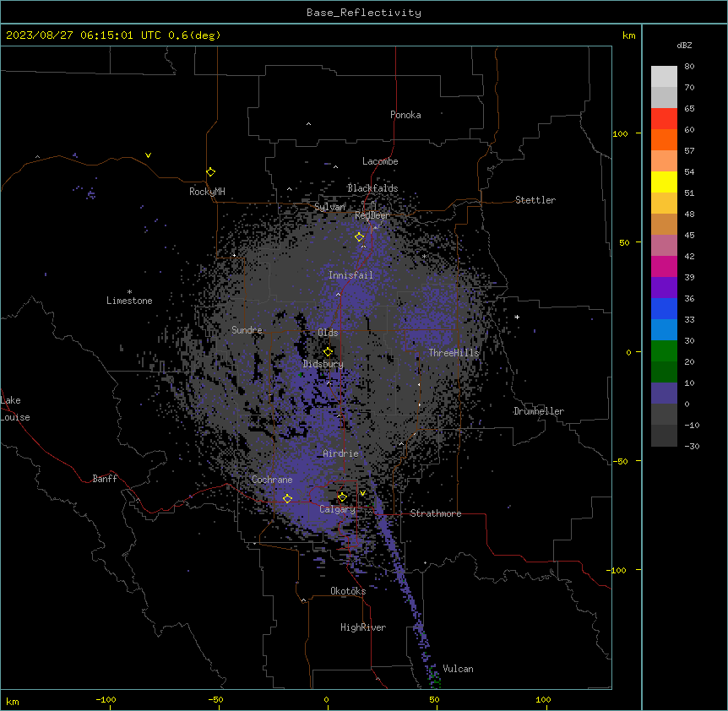Click the ThreeHills city label
This screenshot has height=711, width=728.
click(x=454, y=353)
